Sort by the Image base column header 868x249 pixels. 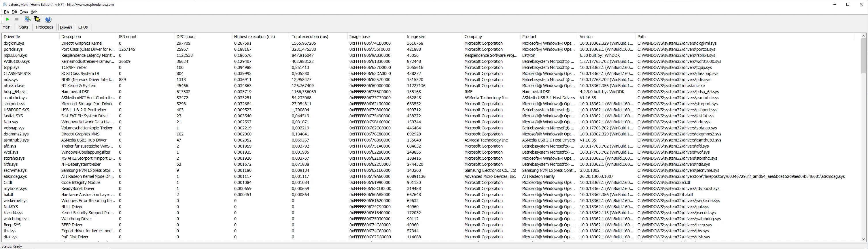[376, 36]
